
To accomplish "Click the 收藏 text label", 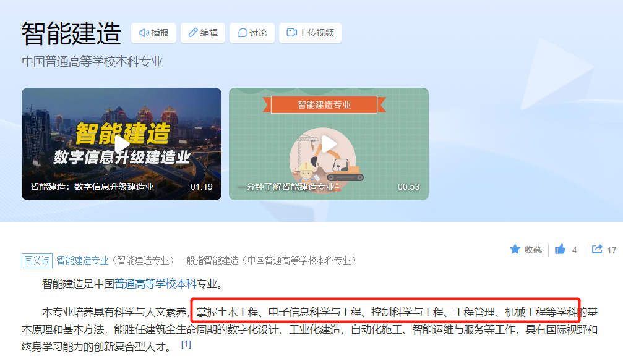I will coord(533,250).
